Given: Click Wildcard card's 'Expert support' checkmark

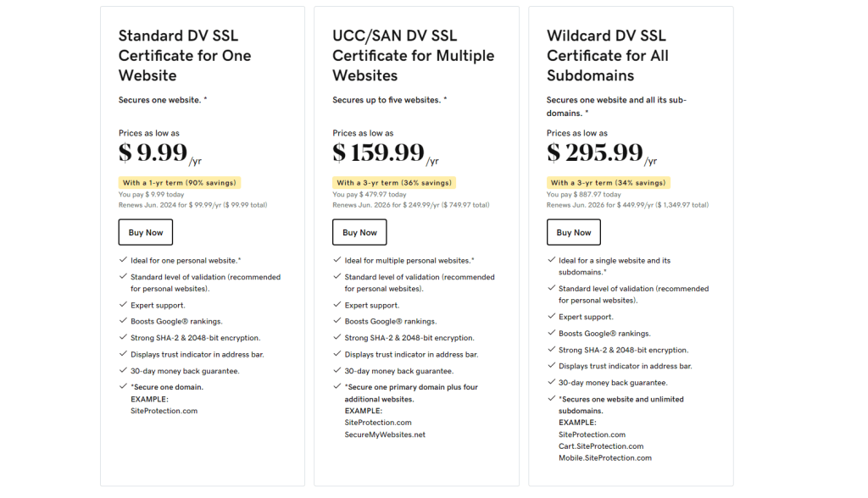Looking at the screenshot, I should [551, 316].
